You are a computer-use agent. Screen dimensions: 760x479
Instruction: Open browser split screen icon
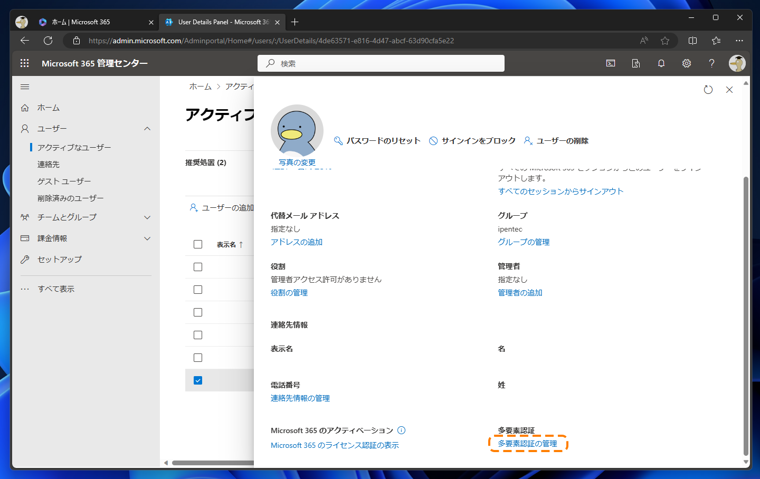coord(693,41)
